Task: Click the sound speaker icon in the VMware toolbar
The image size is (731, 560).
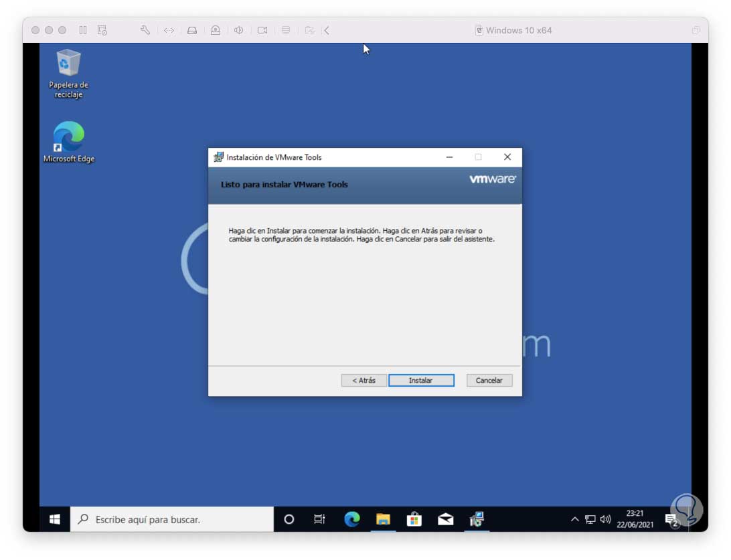Action: (239, 30)
